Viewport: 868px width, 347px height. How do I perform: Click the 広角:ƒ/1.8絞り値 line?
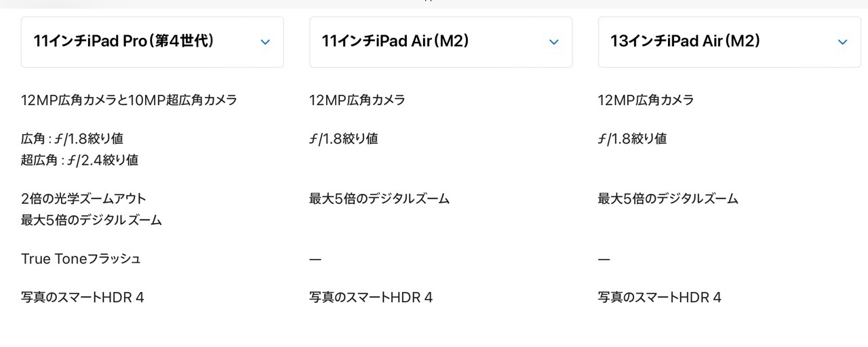(72, 139)
